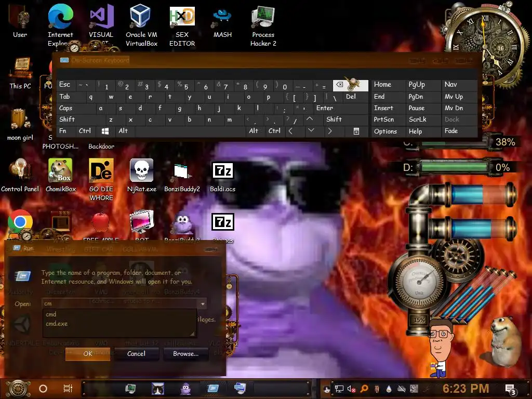Launch Oracle VM VirtualBox icon
The width and height of the screenshot is (532, 399).
tap(141, 25)
